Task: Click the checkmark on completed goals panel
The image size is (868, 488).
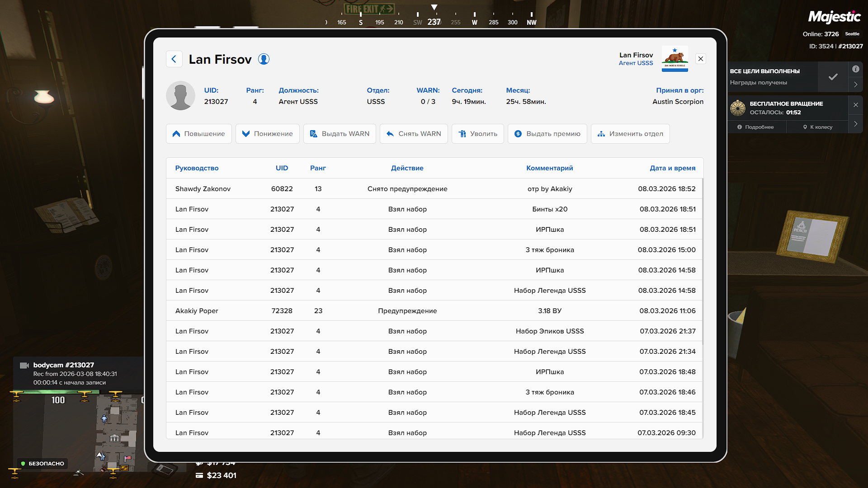Action: tap(833, 77)
